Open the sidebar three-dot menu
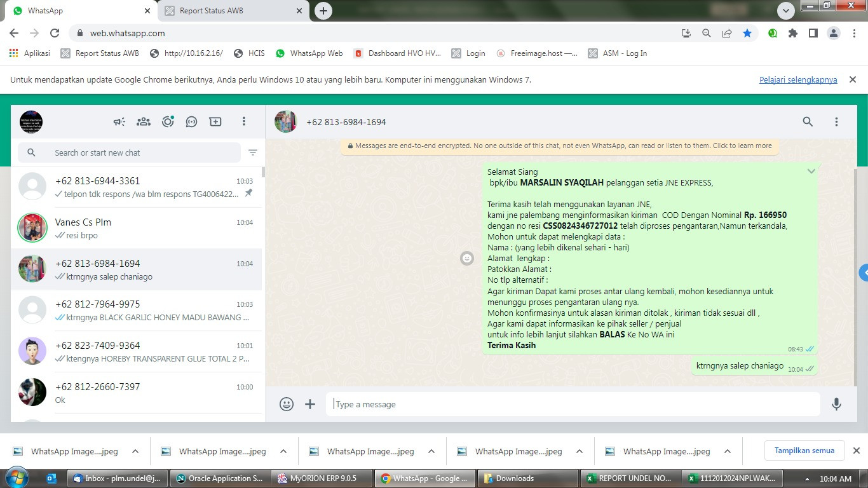This screenshot has width=868, height=488. coord(244,121)
